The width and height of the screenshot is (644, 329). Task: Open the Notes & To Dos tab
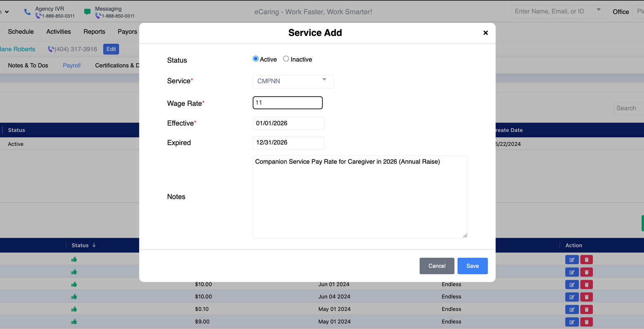click(x=28, y=66)
